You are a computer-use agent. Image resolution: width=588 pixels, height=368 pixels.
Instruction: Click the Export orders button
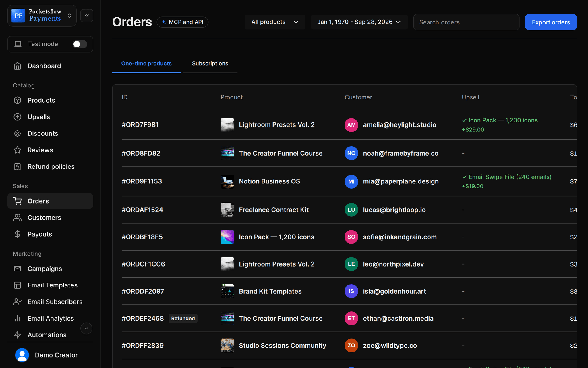[551, 22]
